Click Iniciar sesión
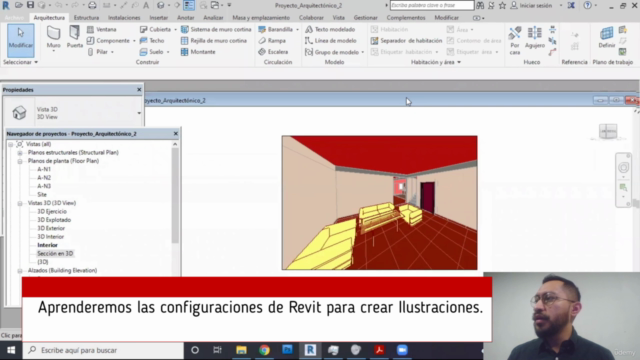 coord(536,5)
